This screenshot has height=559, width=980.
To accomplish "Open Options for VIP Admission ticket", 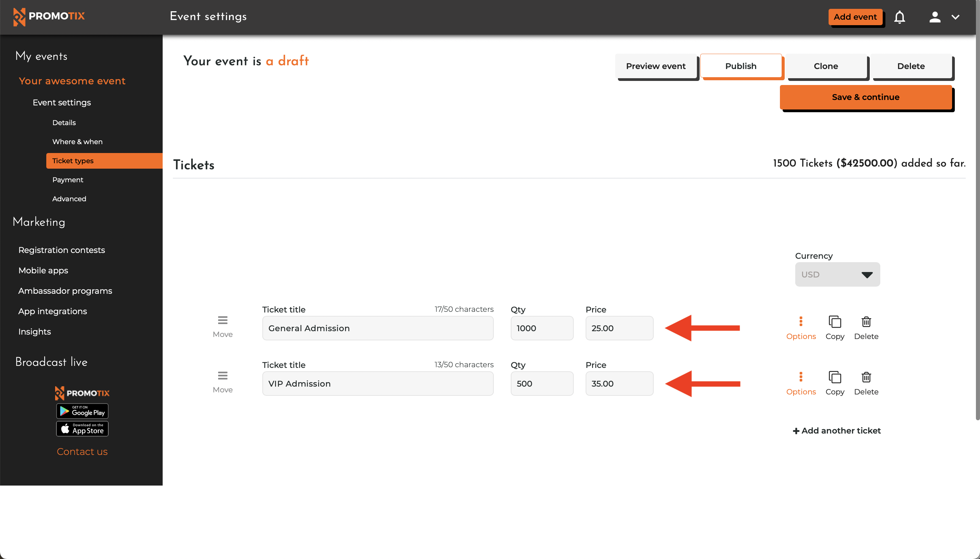I will pos(801,383).
